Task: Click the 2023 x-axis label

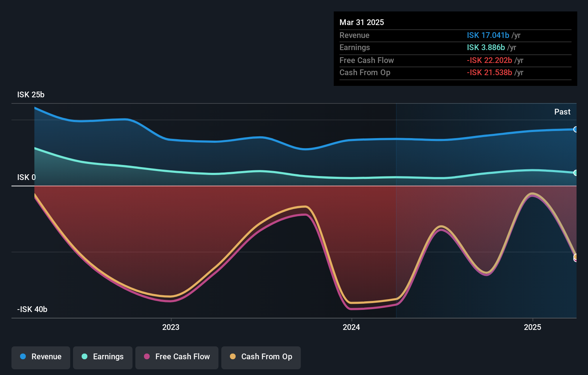Action: tap(171, 327)
